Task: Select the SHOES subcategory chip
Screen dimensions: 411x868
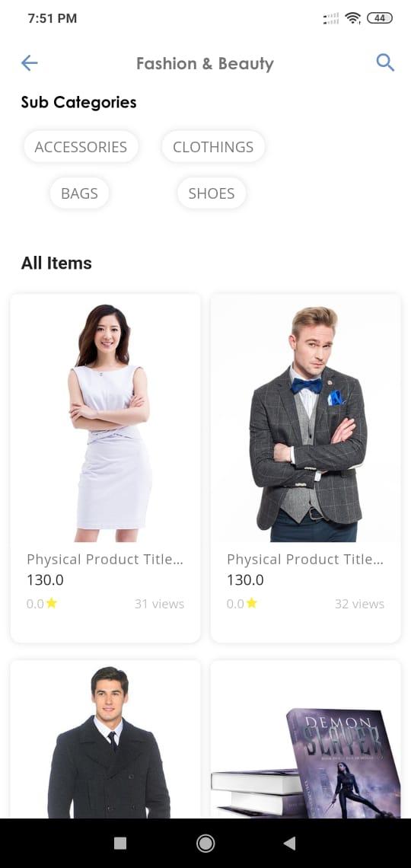Action: 212,193
